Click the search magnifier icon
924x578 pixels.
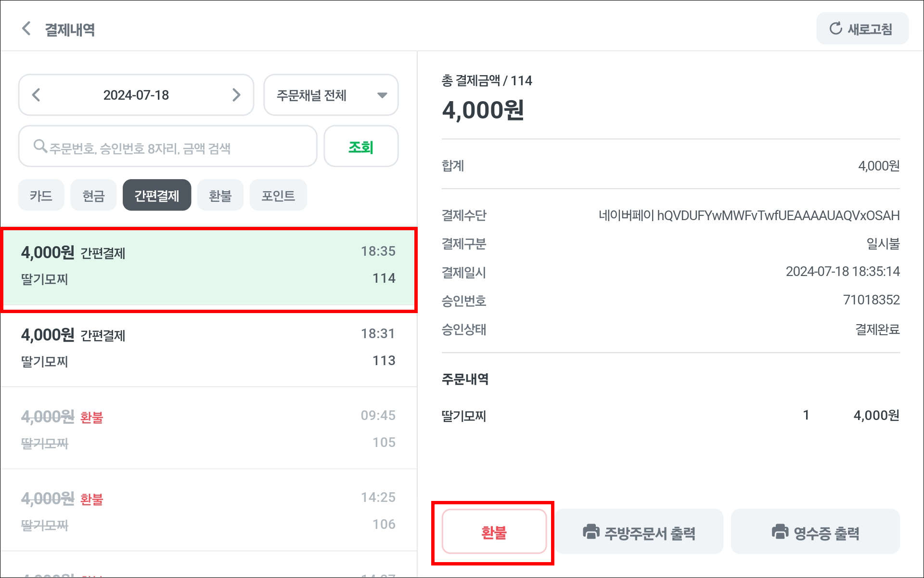point(40,146)
